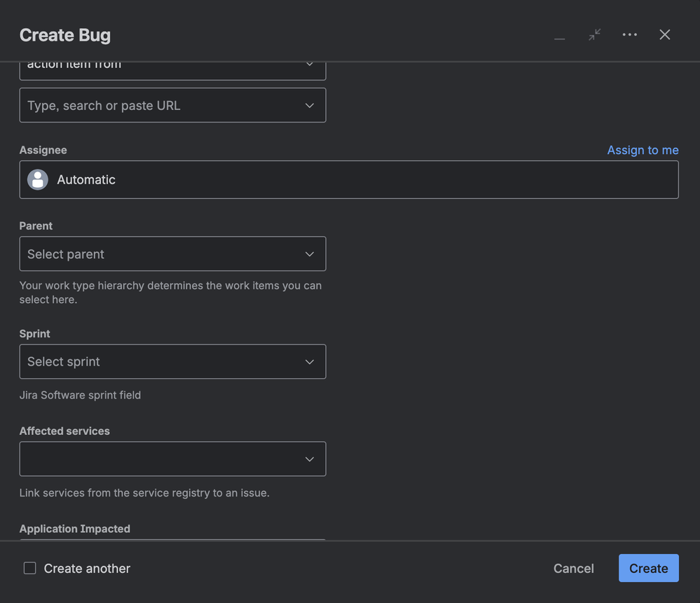Close the Create Bug dialog
Image resolution: width=700 pixels, height=603 pixels.
(665, 35)
